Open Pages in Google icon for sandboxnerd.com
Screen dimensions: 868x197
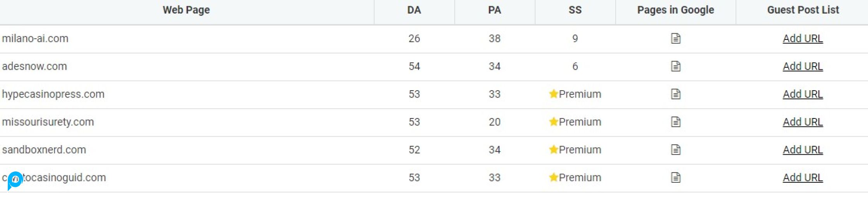tap(676, 150)
